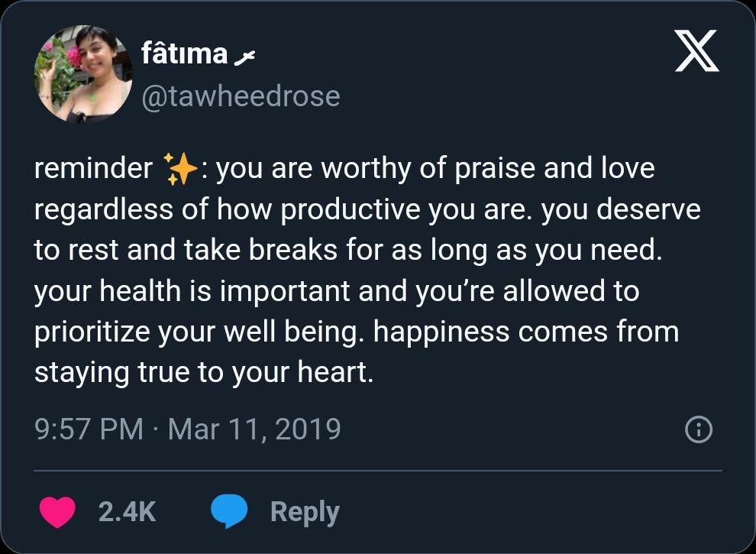Click the "Mar 11, 2019" date

tap(254, 429)
